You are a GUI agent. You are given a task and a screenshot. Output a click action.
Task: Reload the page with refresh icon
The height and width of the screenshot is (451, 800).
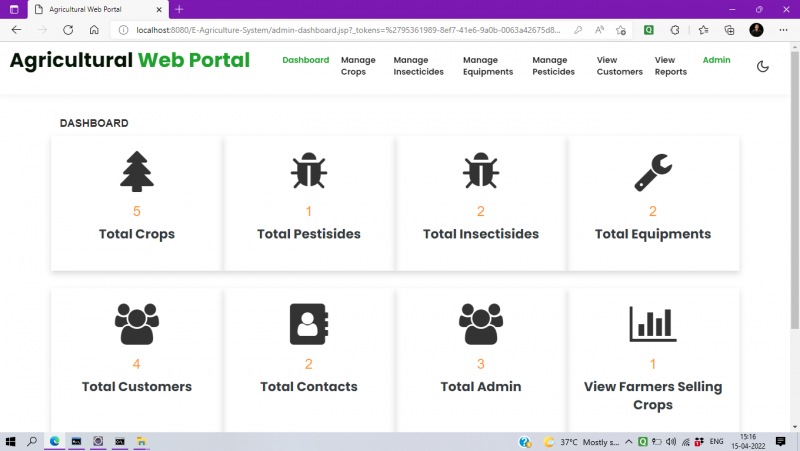68,30
